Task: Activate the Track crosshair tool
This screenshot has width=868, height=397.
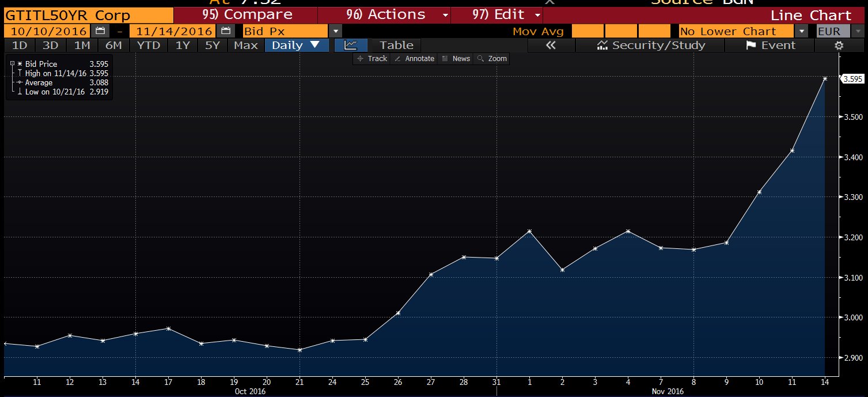Action: (x=372, y=59)
